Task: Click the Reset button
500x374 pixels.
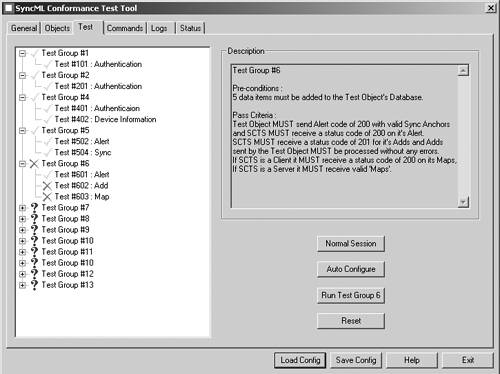Action: [351, 321]
